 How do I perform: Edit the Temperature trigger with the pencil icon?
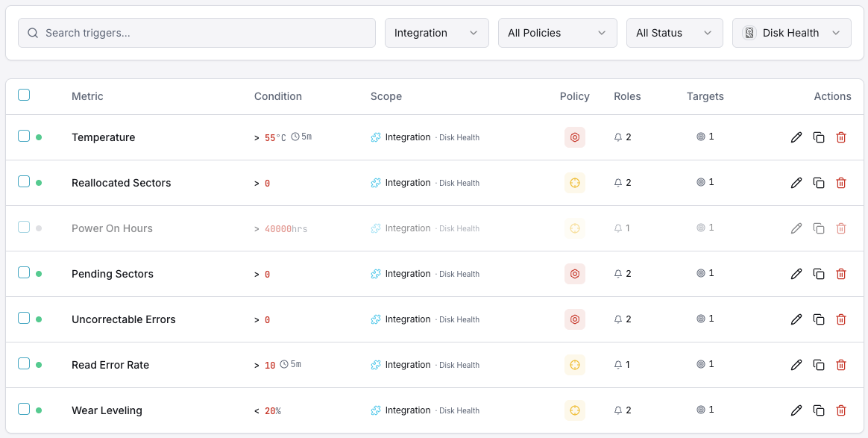(796, 137)
